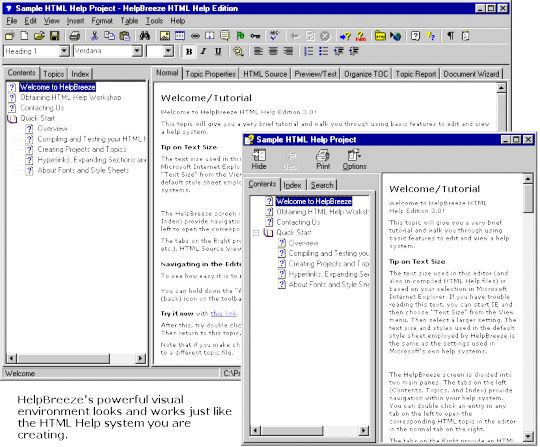Screen dimensions: 540x447
Task: Open the Organize TOC tab
Action: click(366, 74)
